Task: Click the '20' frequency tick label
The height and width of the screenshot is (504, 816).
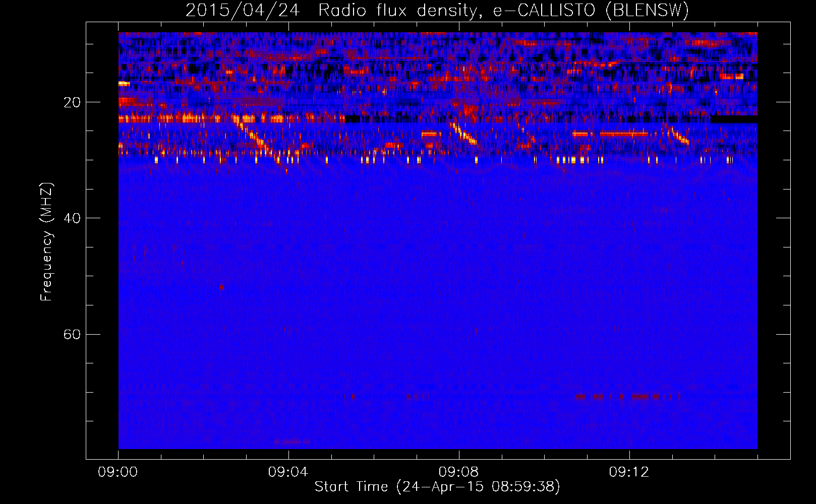Action: point(72,102)
